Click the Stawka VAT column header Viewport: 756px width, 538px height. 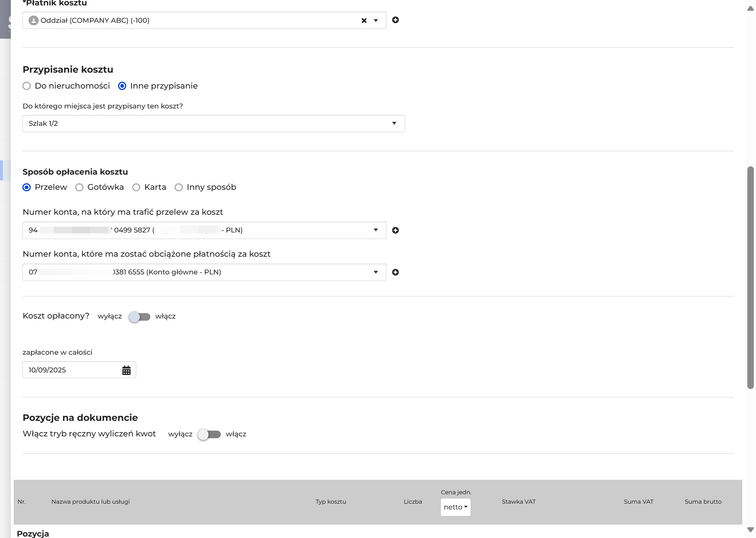click(519, 502)
